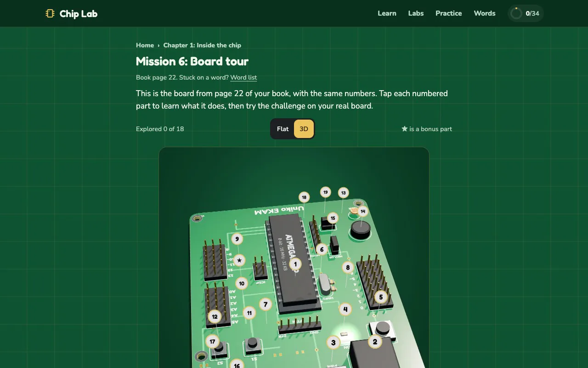Image resolution: width=588 pixels, height=368 pixels.
Task: Tap board marker 15
Action: (333, 218)
